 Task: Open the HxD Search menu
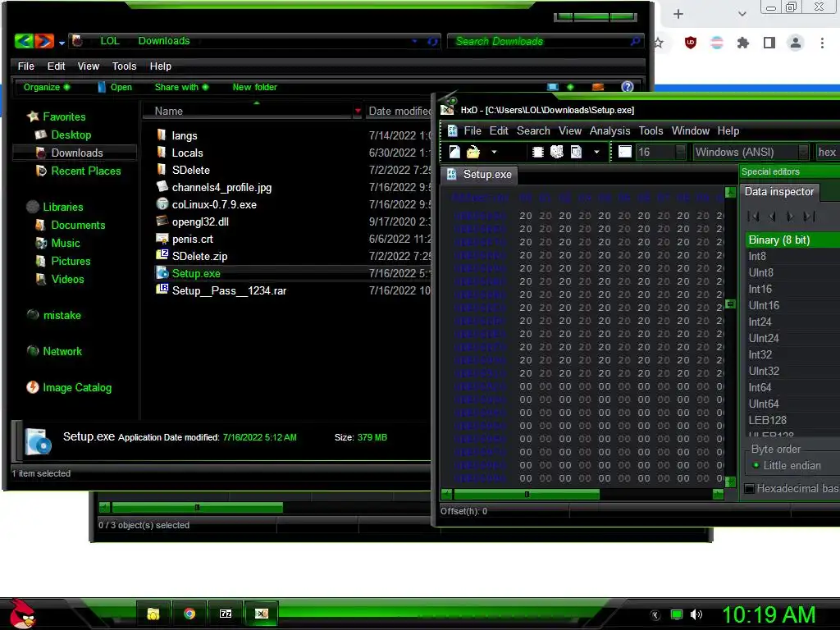point(533,130)
